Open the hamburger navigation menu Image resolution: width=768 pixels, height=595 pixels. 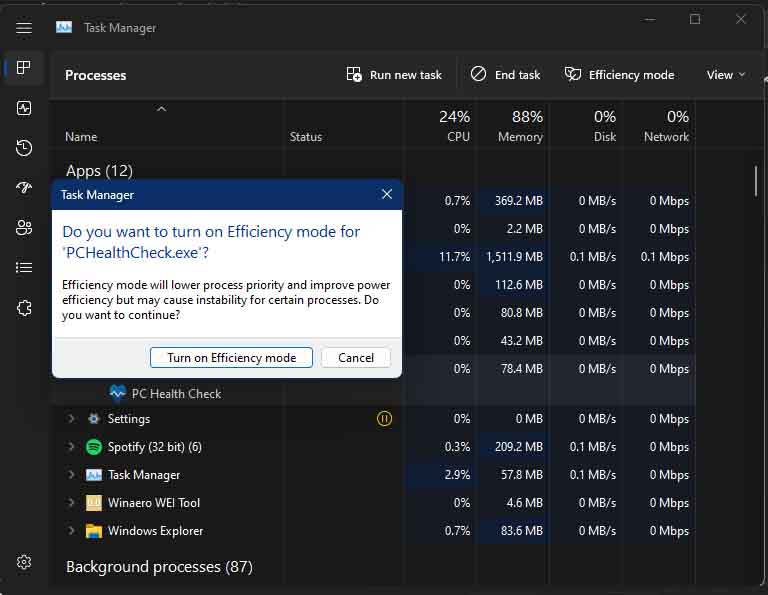tap(24, 28)
